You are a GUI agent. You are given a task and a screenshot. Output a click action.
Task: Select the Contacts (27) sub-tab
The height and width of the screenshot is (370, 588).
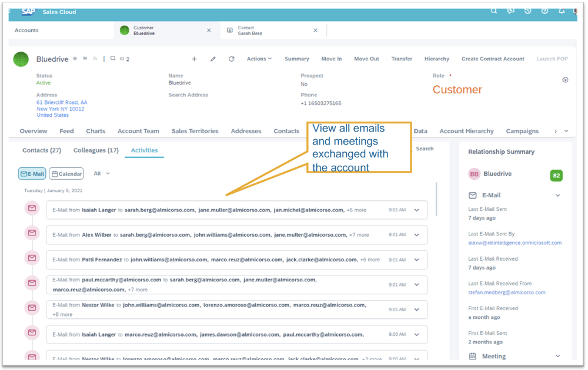click(x=42, y=150)
